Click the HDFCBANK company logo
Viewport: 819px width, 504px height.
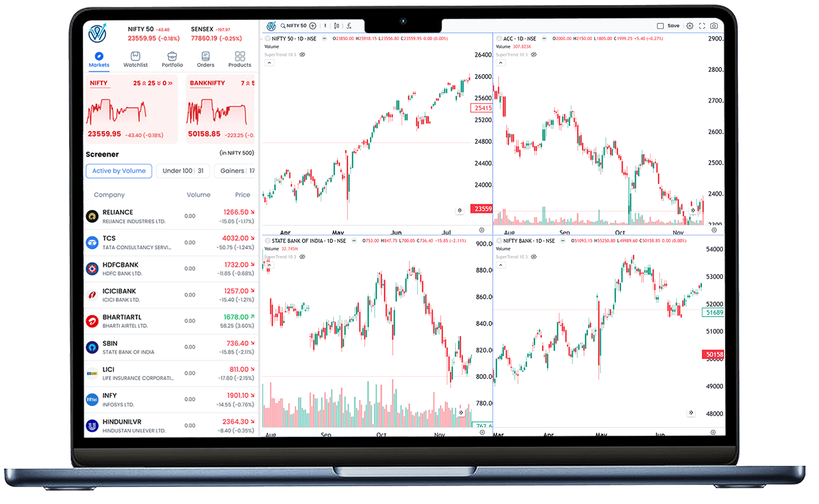tap(92, 269)
